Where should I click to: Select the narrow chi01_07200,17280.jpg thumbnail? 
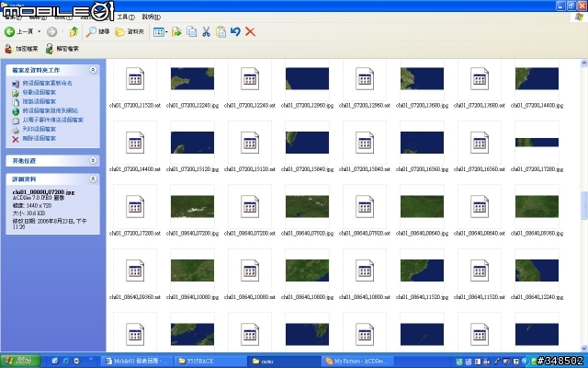click(537, 143)
